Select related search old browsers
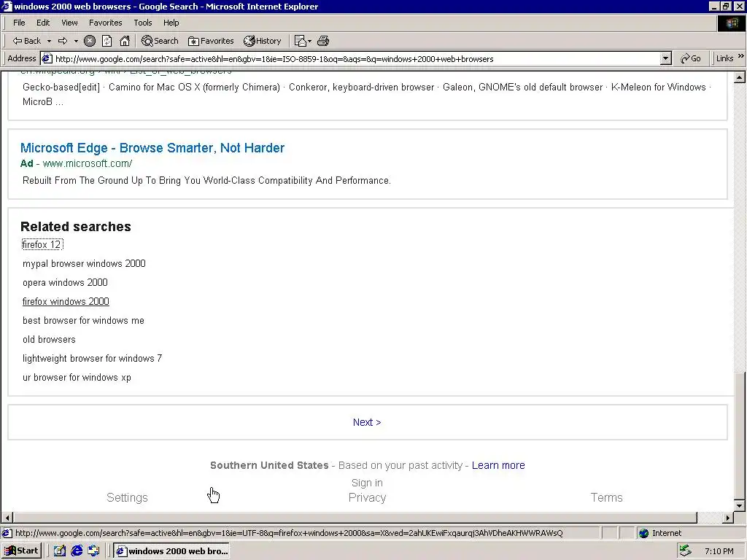 click(49, 340)
